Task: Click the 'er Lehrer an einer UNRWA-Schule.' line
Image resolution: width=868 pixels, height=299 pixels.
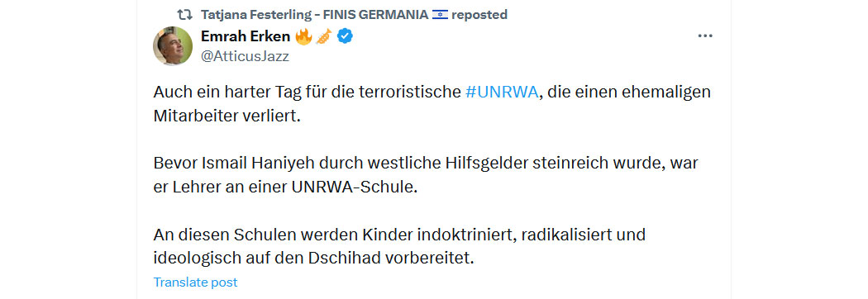Action: tap(285, 187)
